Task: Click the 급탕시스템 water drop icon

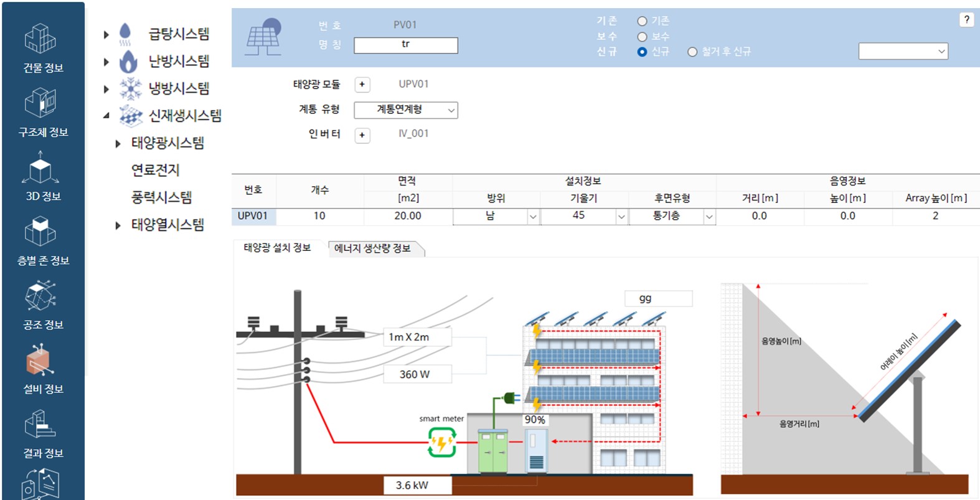Action: pyautogui.click(x=126, y=34)
